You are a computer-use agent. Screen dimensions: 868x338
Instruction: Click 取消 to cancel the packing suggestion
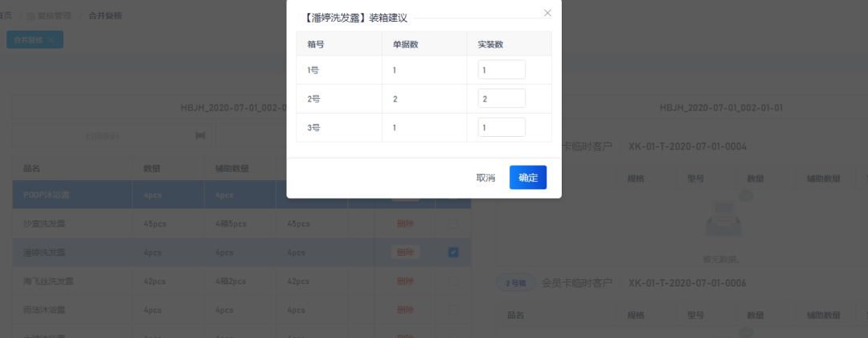click(x=485, y=178)
